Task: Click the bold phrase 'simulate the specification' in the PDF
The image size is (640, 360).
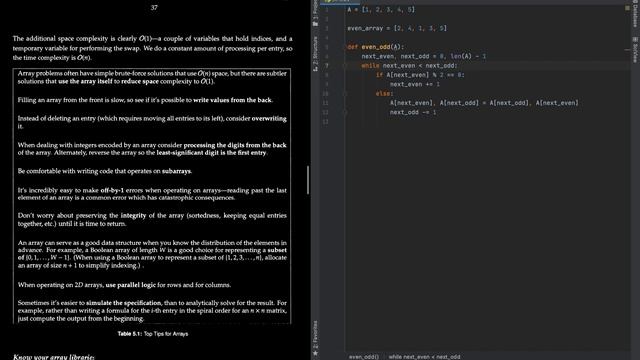Action: tap(124, 303)
